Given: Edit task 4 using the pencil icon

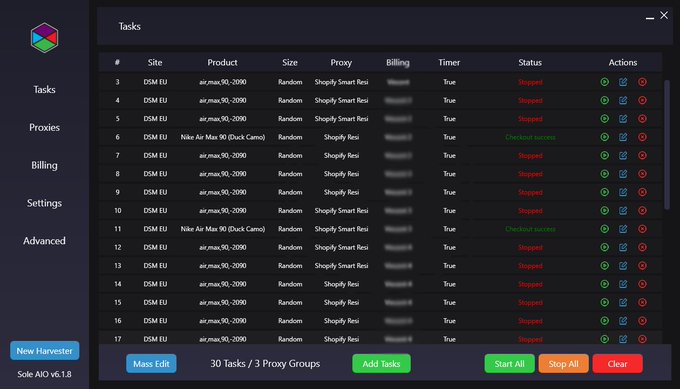Looking at the screenshot, I should pyautogui.click(x=623, y=100).
